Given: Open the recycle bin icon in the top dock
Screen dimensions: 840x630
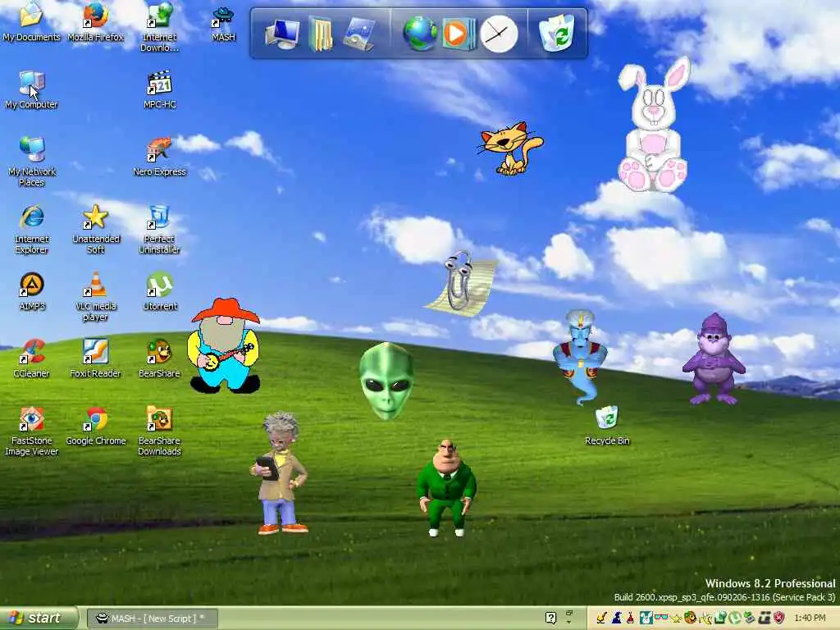Looking at the screenshot, I should click(557, 33).
